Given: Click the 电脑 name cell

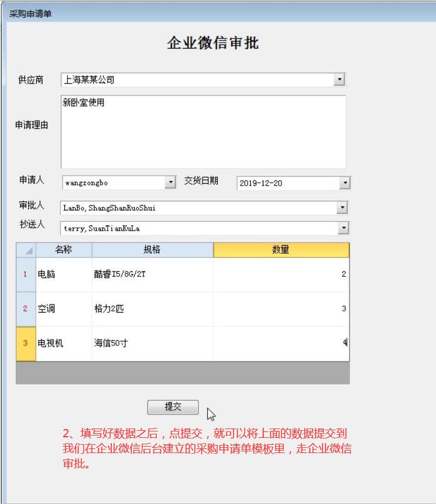Looking at the screenshot, I should point(64,275).
